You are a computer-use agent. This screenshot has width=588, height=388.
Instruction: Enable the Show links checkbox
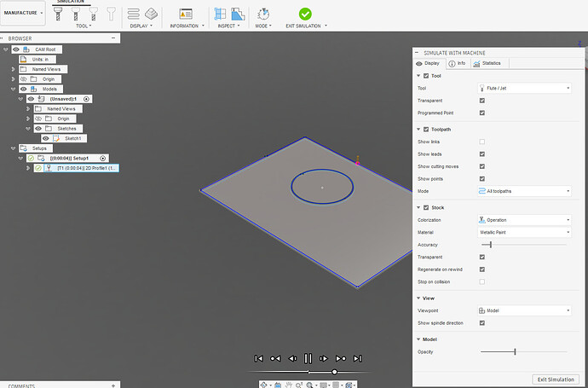coord(482,142)
